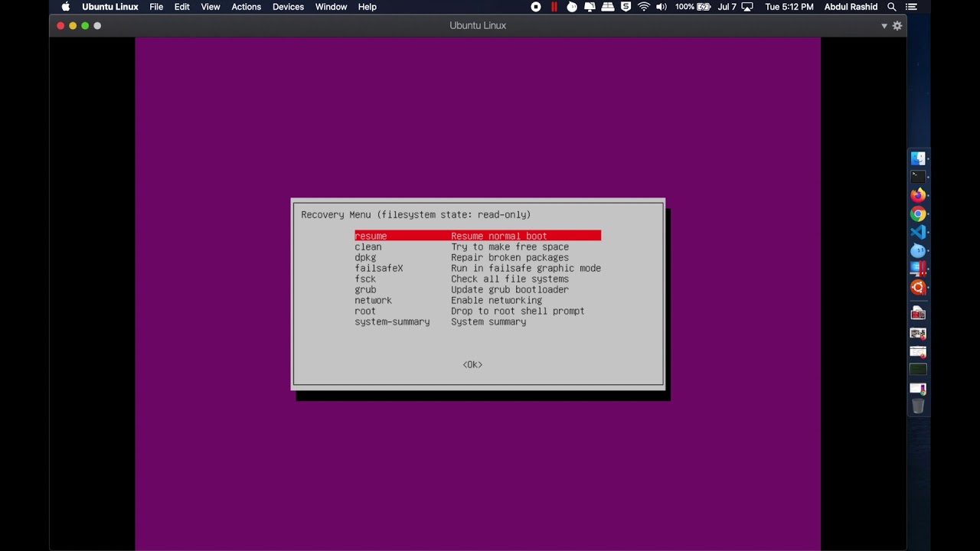Viewport: 980px width, 551px height.
Task: Click the blue water-drop app in dock
Action: [918, 251]
